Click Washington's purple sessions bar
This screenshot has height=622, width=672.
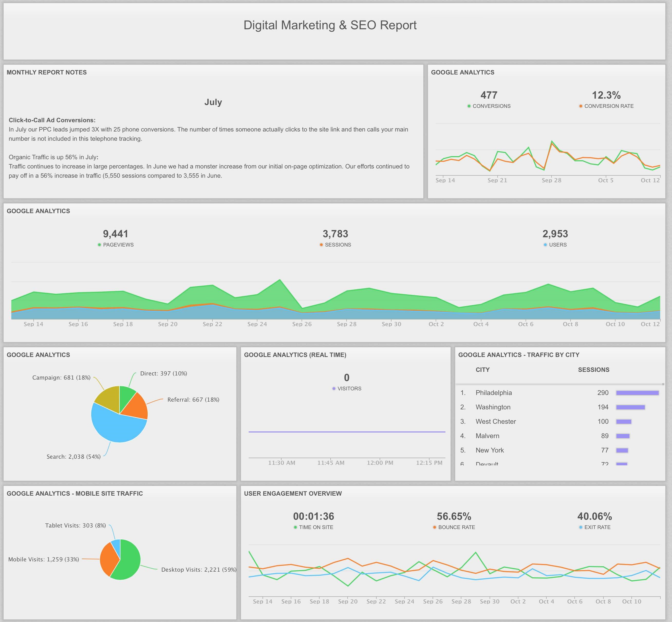tap(630, 407)
